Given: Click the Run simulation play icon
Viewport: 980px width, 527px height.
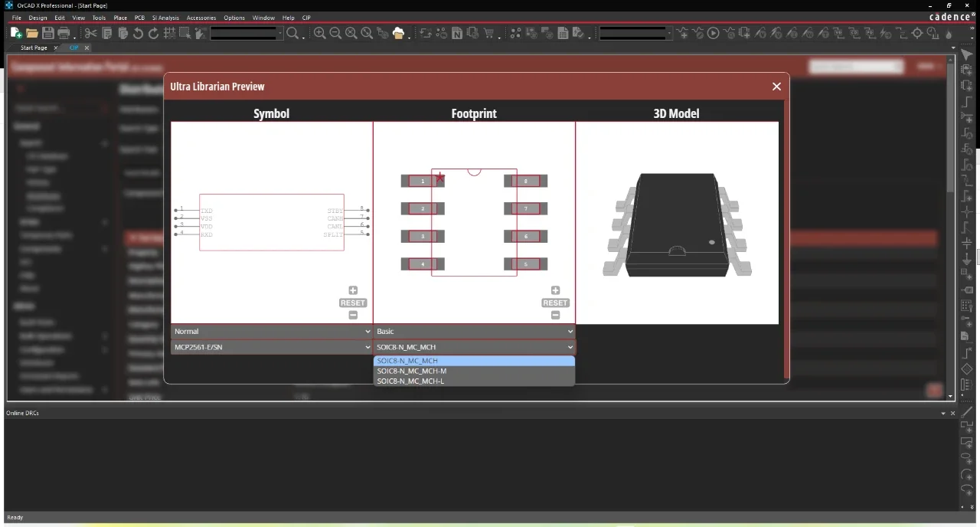Looking at the screenshot, I should click(x=714, y=33).
